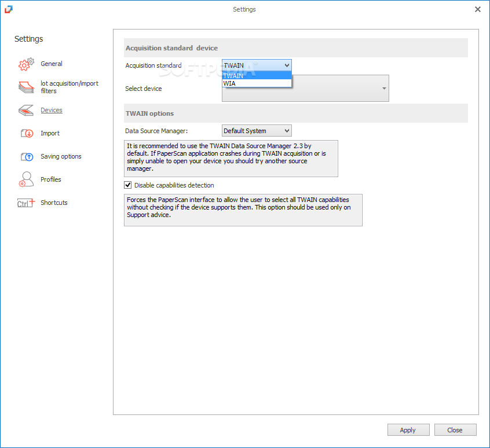Switch to the Import section

pyautogui.click(x=50, y=133)
